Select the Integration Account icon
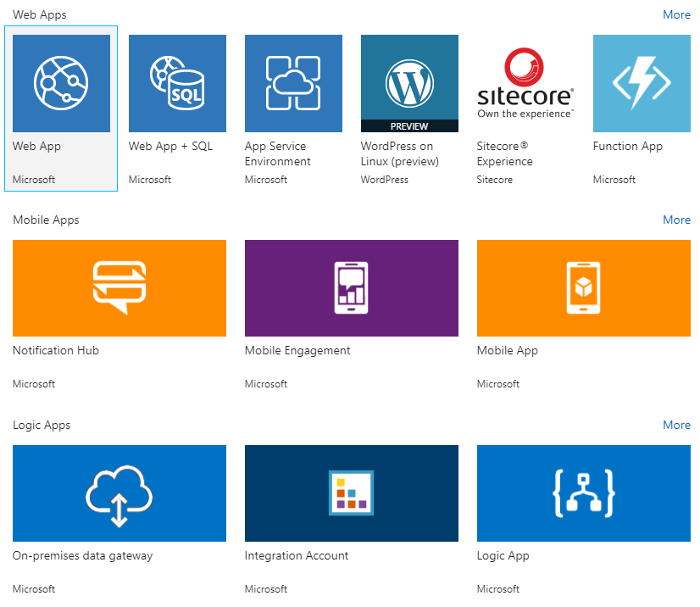Image resolution: width=700 pixels, height=607 pixels. click(x=352, y=493)
